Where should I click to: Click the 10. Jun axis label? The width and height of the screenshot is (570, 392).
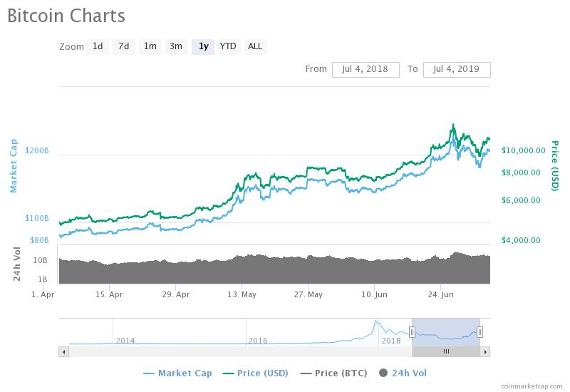(374, 294)
